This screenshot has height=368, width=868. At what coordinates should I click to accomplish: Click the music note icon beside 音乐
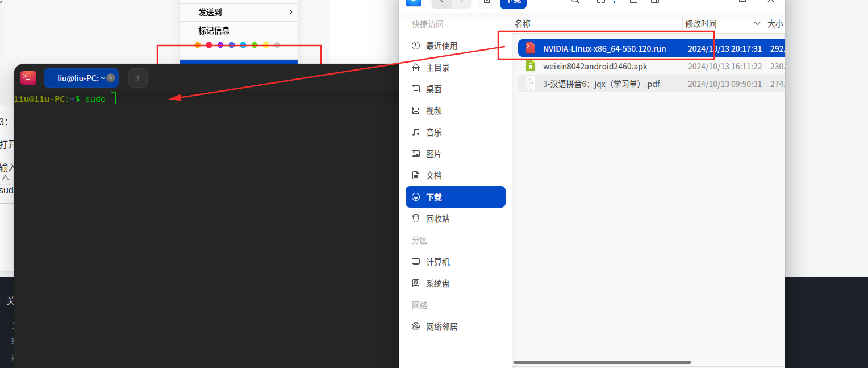point(416,133)
